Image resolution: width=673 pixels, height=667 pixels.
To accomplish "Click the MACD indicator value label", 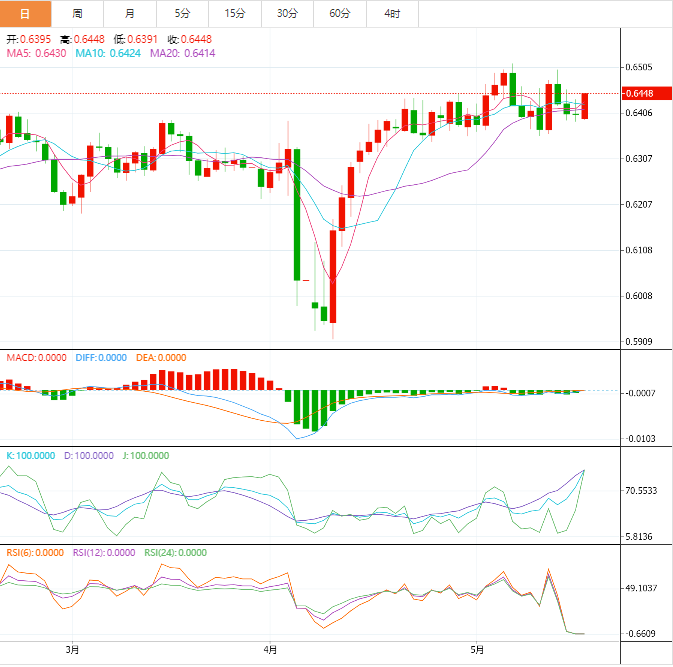I will coord(36,357).
